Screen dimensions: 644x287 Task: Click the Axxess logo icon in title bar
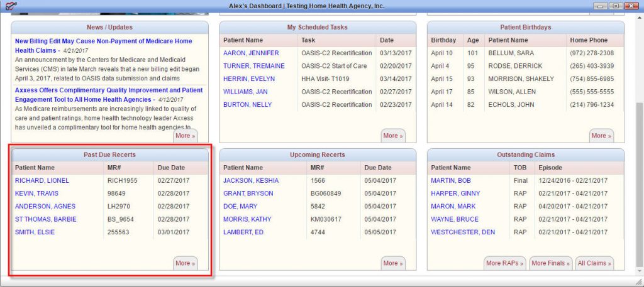tap(8, 6)
